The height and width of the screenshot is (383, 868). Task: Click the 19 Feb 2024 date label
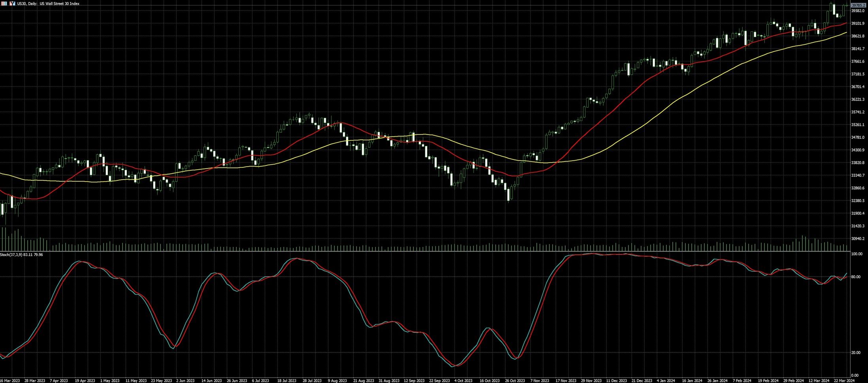768,381
